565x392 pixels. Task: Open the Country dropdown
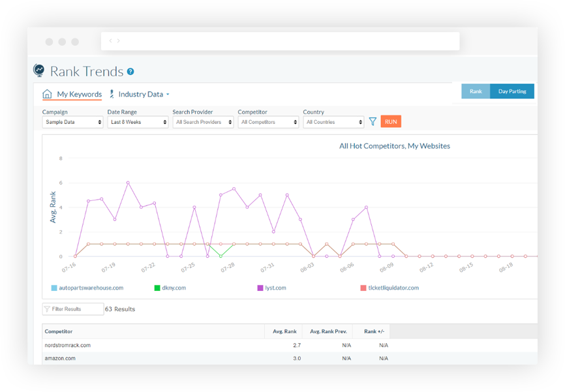333,122
